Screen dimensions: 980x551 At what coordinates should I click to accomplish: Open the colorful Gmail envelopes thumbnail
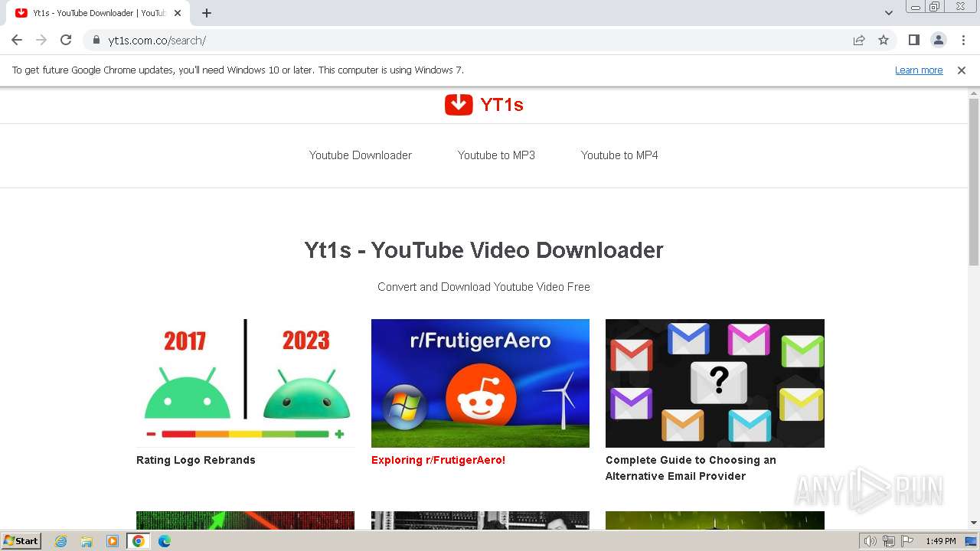(x=715, y=383)
